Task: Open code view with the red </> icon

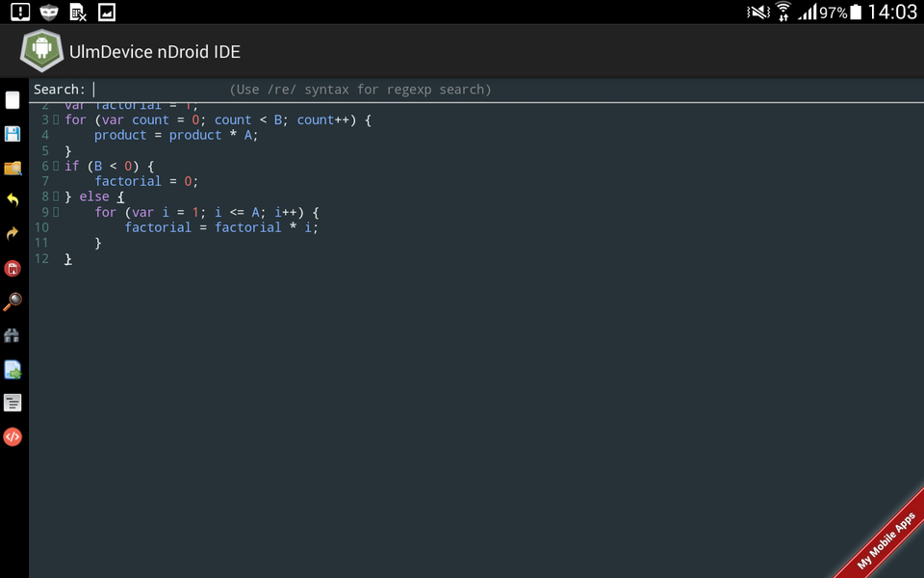Action: point(13,436)
